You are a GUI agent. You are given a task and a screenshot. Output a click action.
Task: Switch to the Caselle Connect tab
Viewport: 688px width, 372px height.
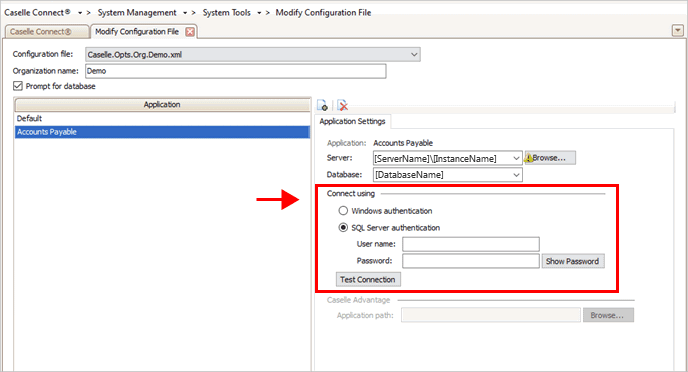pyautogui.click(x=46, y=32)
